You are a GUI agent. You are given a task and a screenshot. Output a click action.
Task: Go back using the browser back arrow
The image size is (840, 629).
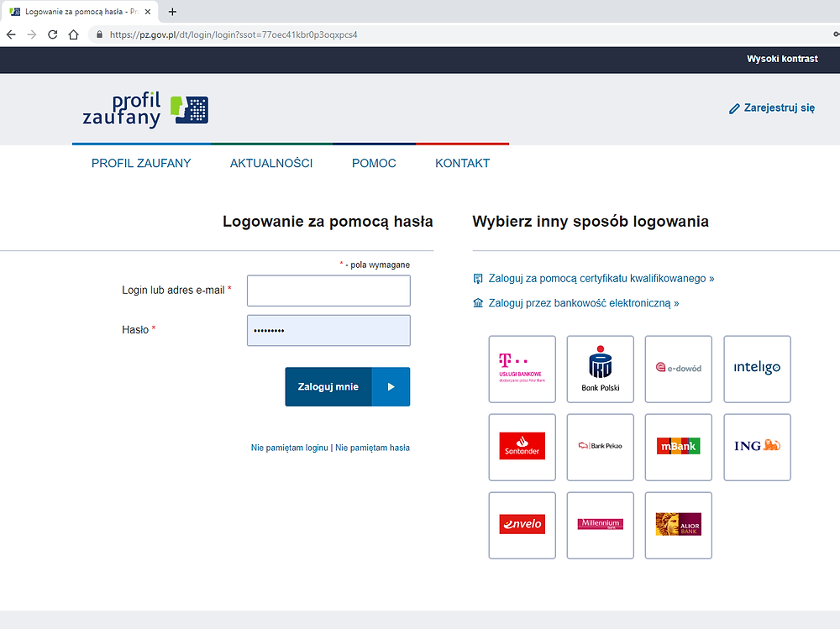pyautogui.click(x=11, y=34)
